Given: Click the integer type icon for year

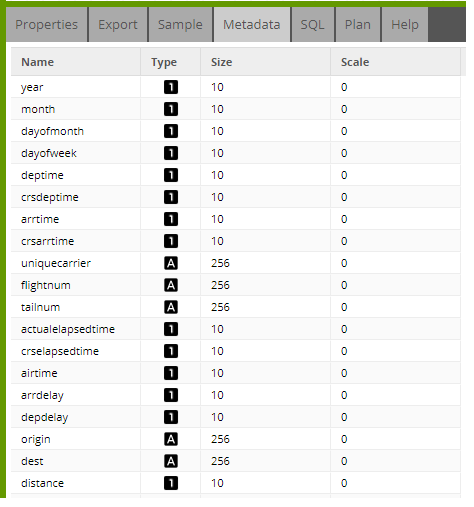Looking at the screenshot, I should (x=171, y=87).
